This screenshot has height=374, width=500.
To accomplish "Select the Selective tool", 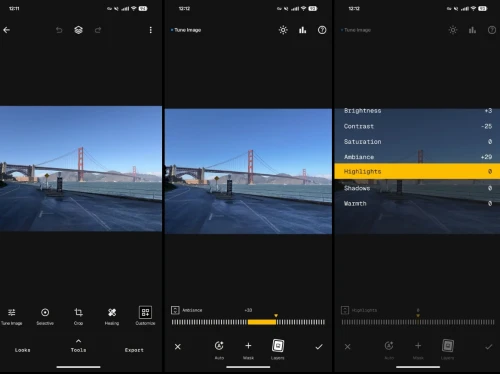I will pos(45,316).
